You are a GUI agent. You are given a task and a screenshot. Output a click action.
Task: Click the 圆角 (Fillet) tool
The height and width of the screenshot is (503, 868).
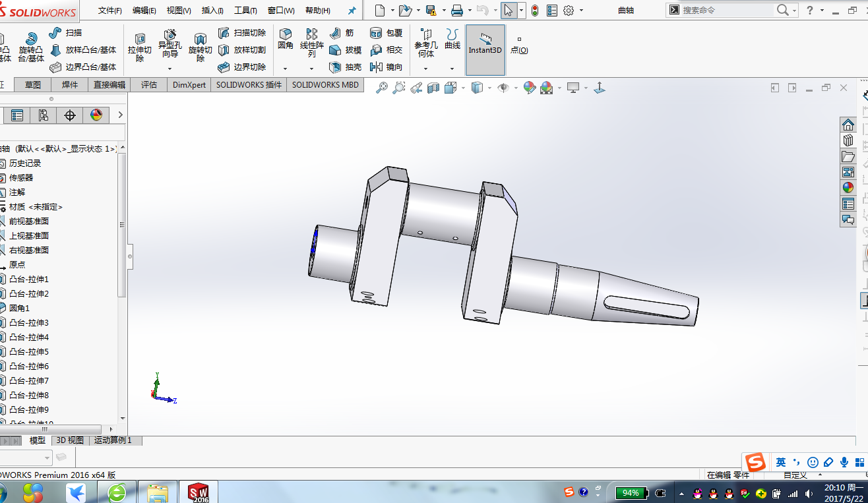tap(285, 38)
